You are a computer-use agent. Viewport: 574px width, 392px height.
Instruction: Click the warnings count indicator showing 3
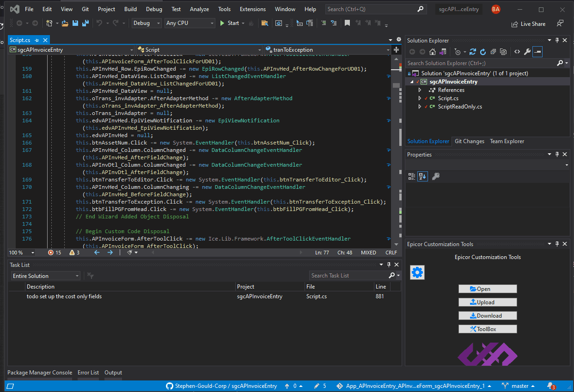(74, 253)
